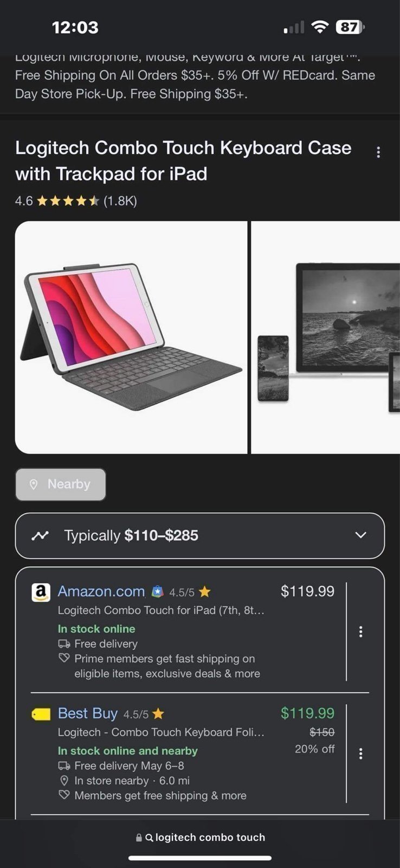
Task: View the iPad keyboard case product image
Action: pos(131,337)
